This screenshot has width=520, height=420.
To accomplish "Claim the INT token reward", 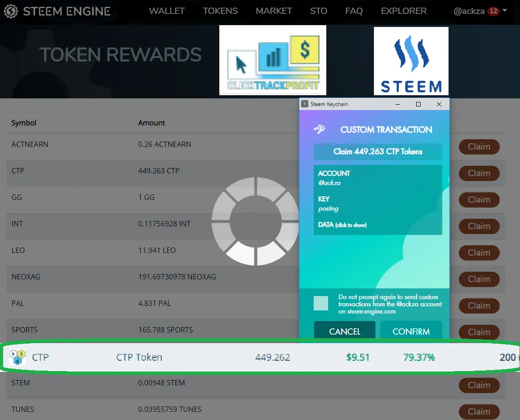I will pos(479,226).
